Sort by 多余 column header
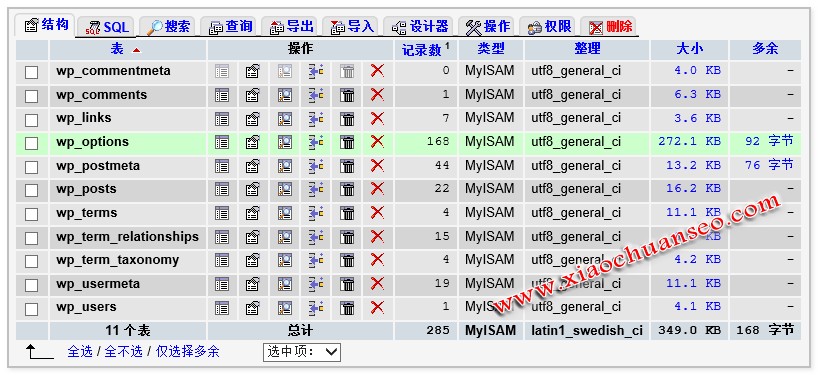818x375 pixels. 765,49
